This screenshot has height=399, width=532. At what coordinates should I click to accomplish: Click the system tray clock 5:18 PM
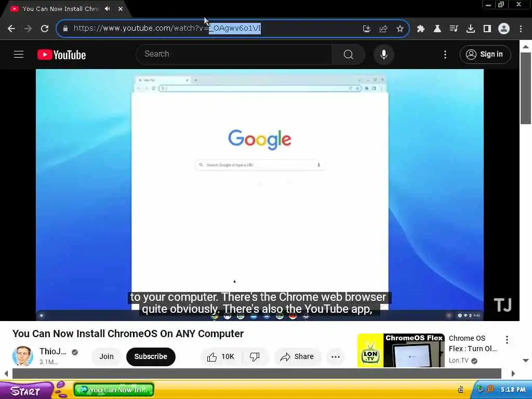click(x=513, y=390)
